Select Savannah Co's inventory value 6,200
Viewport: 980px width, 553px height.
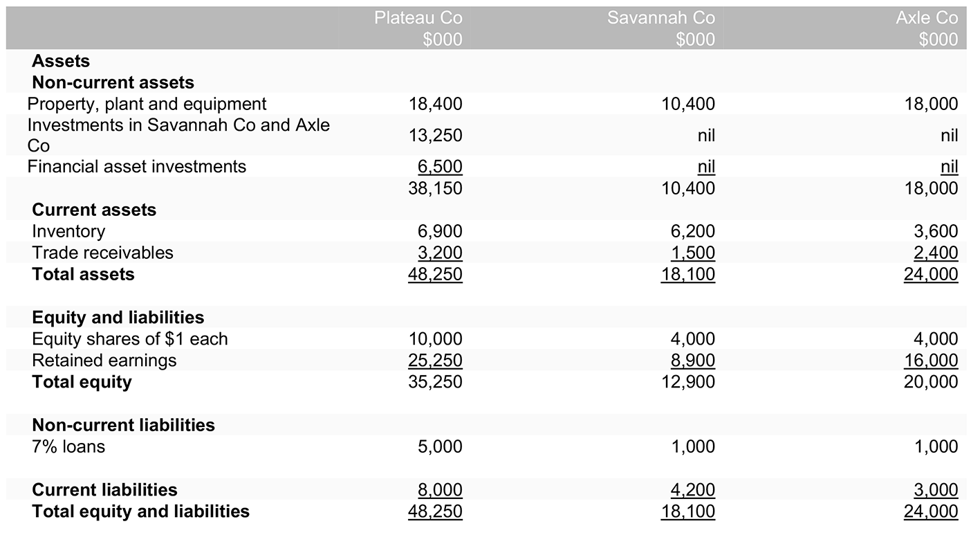(692, 231)
